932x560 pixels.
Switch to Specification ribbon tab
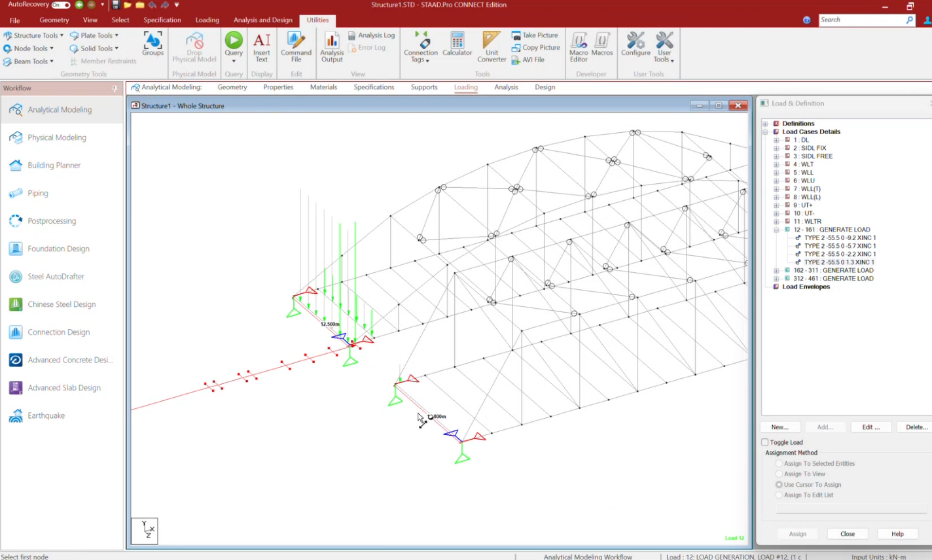[162, 20]
